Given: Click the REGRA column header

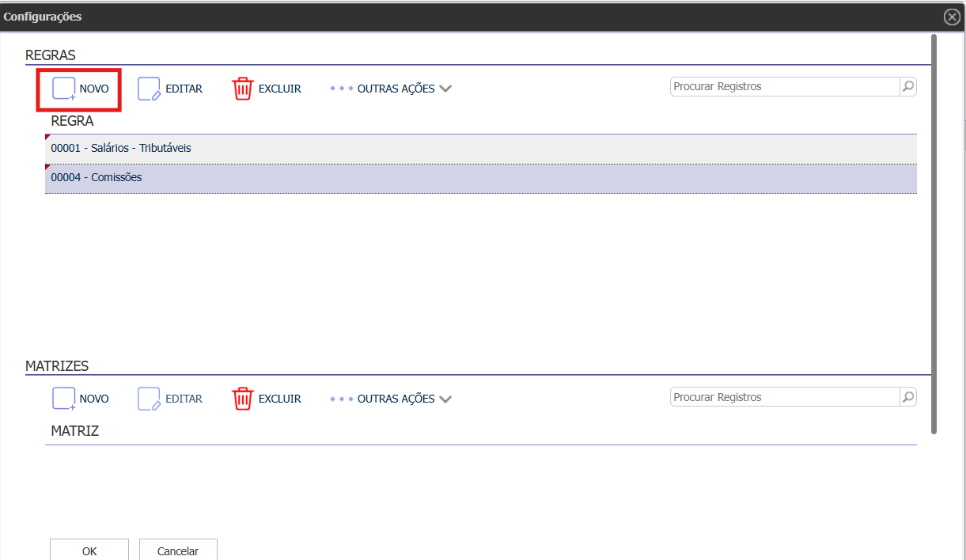Looking at the screenshot, I should [73, 121].
